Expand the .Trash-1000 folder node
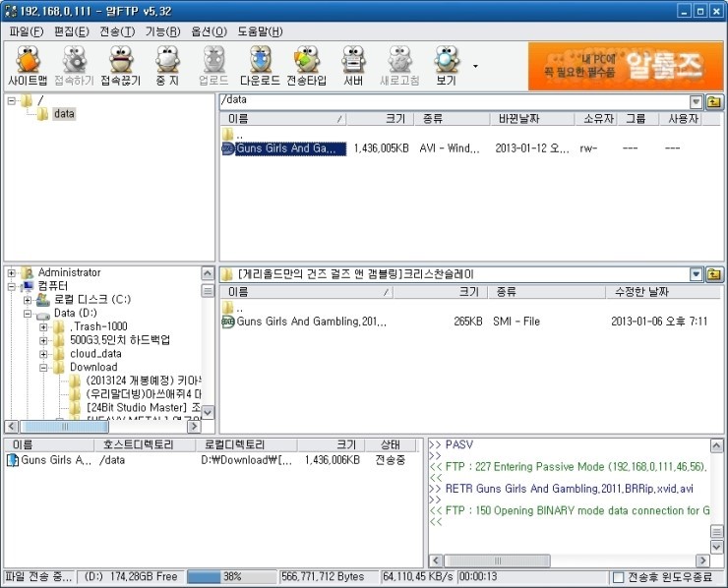Image resolution: width=728 pixels, height=588 pixels. pos(43,326)
